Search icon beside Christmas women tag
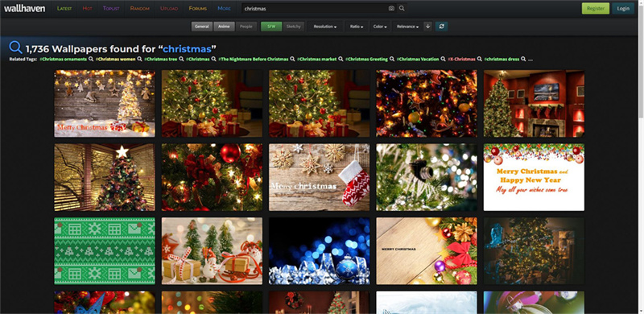The height and width of the screenshot is (314, 644). point(139,60)
